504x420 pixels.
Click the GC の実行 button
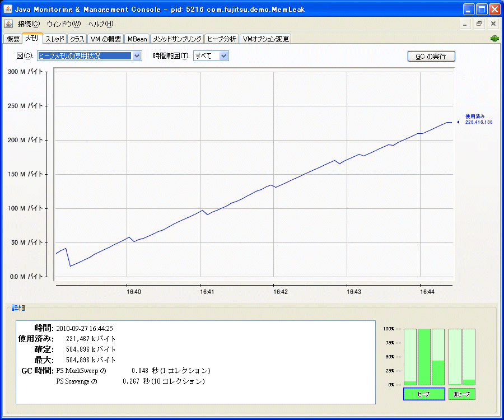(431, 56)
